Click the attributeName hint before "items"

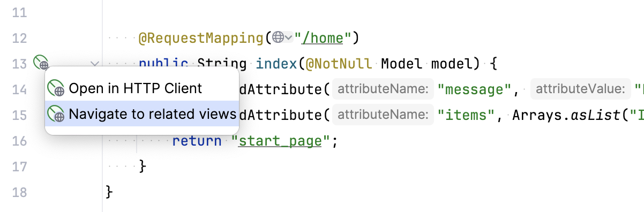coord(383,115)
